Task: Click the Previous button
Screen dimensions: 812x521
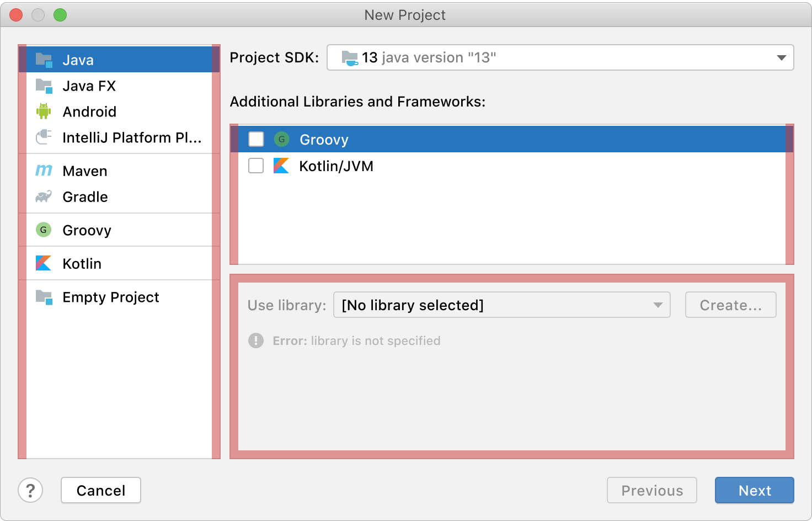Action: 651,490
